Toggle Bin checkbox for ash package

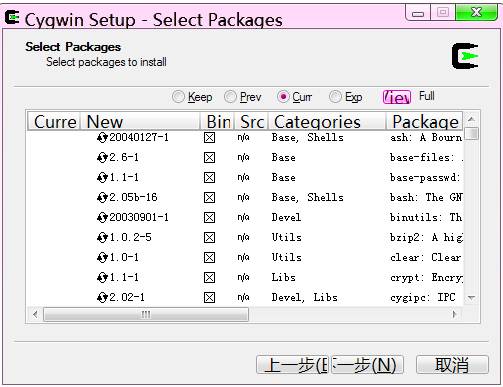(x=209, y=137)
